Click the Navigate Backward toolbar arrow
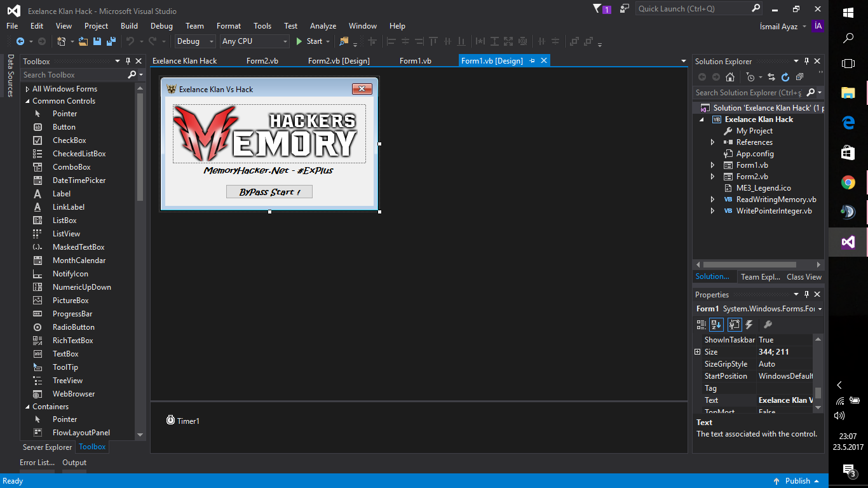Image resolution: width=868 pixels, height=488 pixels. click(x=20, y=41)
